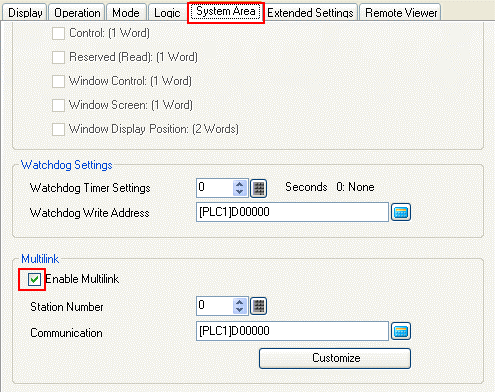Select the Display tab
Viewport: 495px width, 392px height.
tap(25, 13)
